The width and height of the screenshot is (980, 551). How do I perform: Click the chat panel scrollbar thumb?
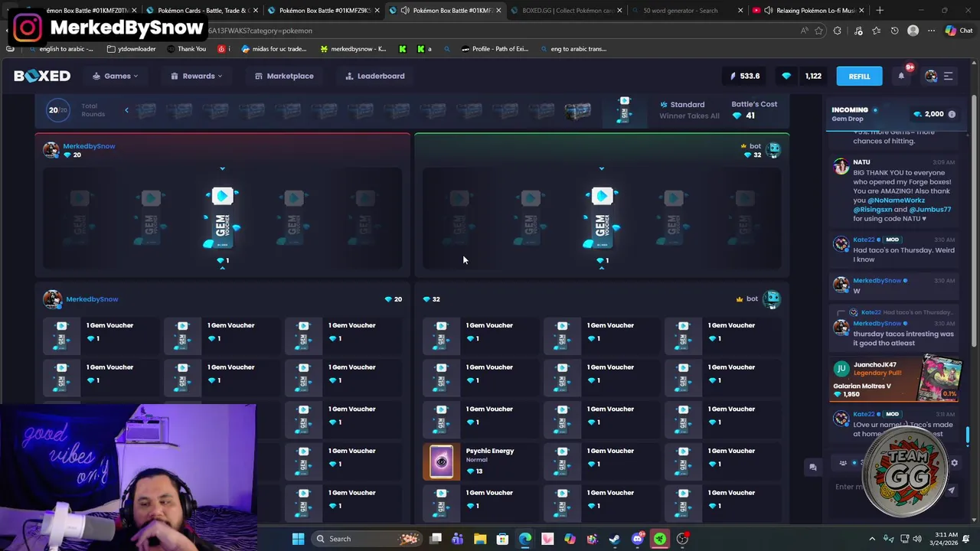968,435
